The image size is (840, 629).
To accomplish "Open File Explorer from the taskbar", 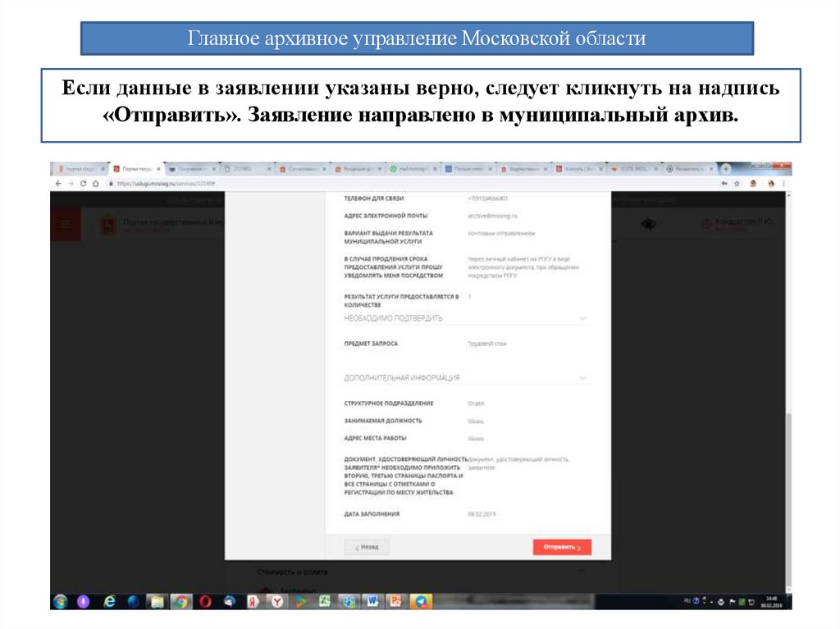I will pos(157,602).
